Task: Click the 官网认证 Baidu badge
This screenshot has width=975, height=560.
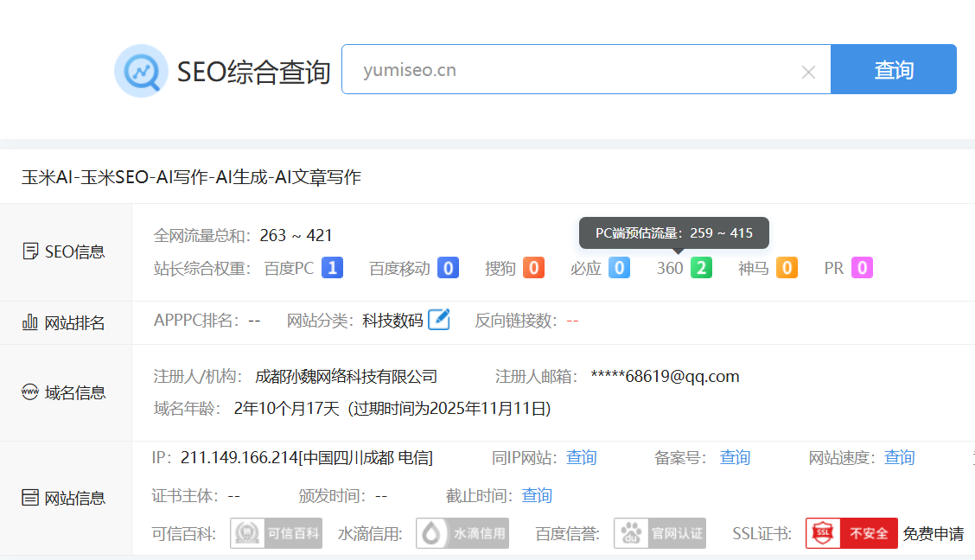Action: (x=660, y=533)
